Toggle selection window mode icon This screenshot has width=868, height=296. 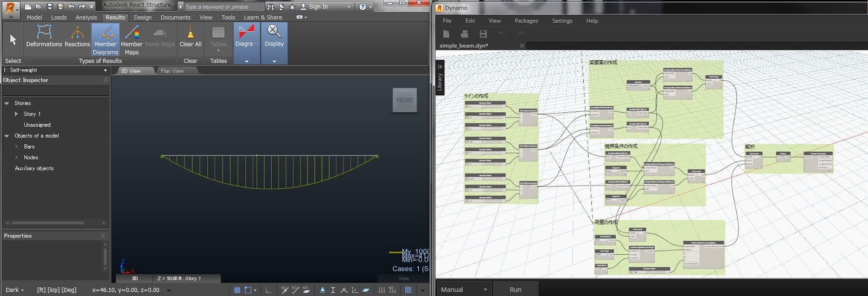248,290
